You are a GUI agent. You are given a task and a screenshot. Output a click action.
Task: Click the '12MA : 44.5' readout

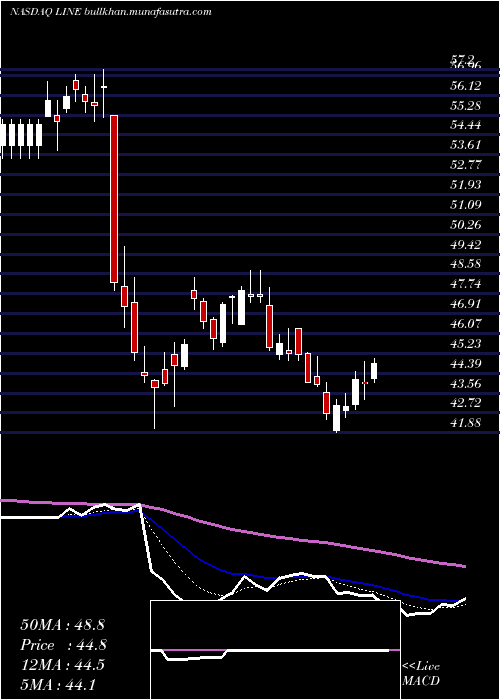coord(62,665)
